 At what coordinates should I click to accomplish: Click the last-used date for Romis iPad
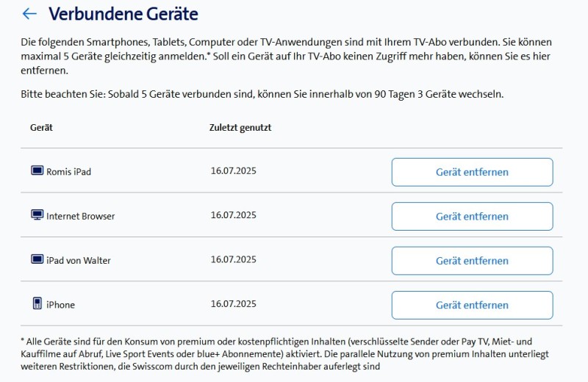[233, 171]
